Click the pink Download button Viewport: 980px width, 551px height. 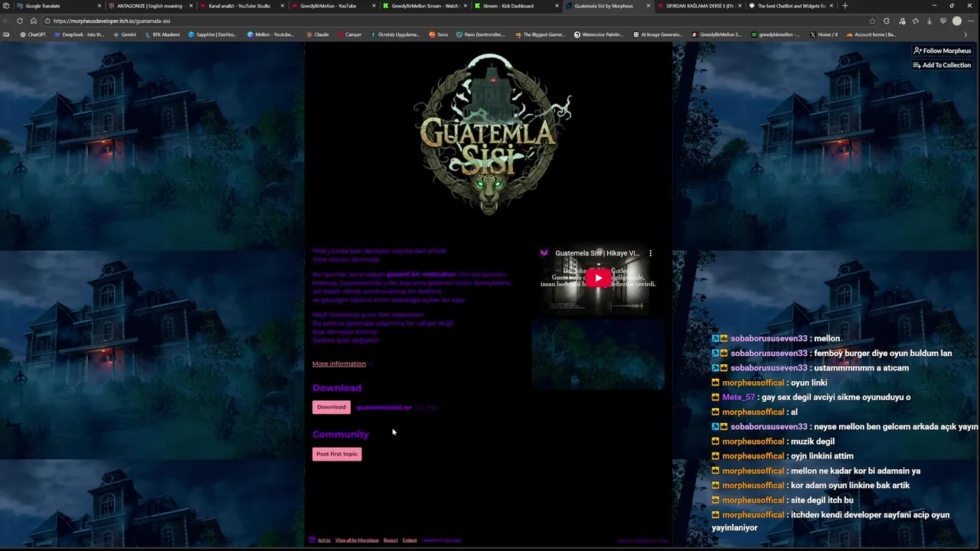[x=332, y=407]
